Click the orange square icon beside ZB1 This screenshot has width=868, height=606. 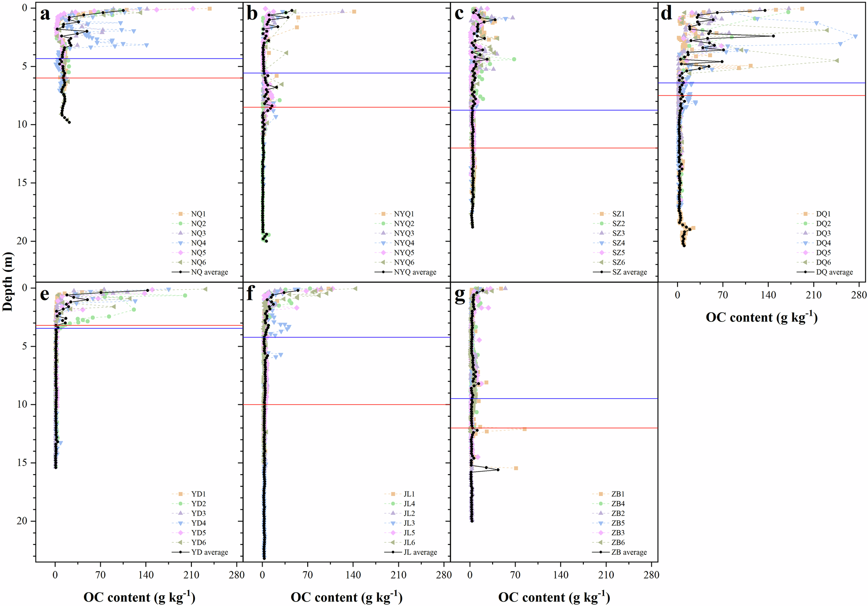[x=601, y=494]
